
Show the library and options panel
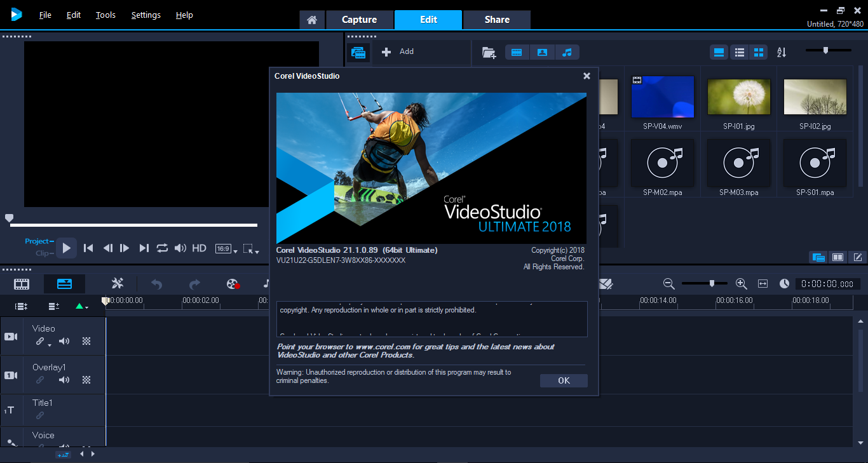(838, 257)
